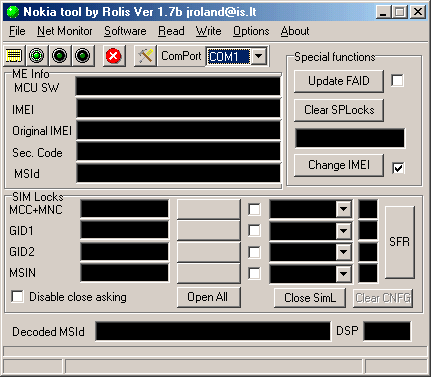Click the dark LED icon beside red X
Image resolution: width=431 pixels, height=377 pixels.
click(82, 56)
